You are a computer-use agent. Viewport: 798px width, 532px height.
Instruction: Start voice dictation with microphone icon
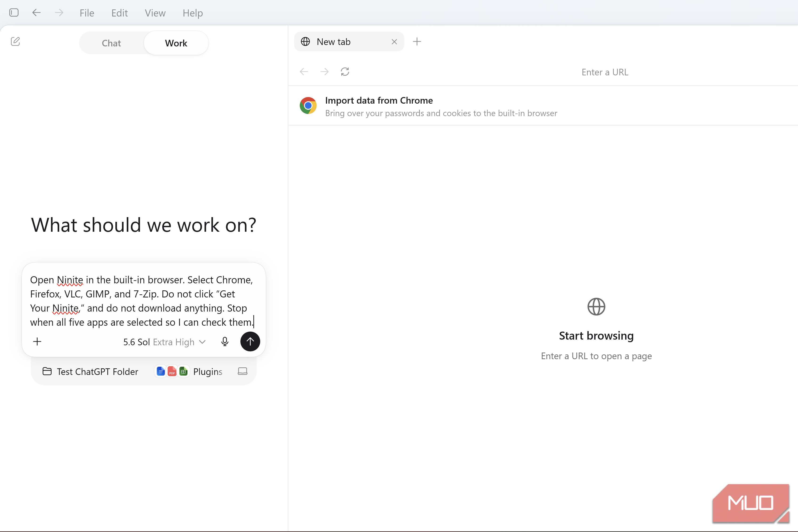(x=224, y=342)
